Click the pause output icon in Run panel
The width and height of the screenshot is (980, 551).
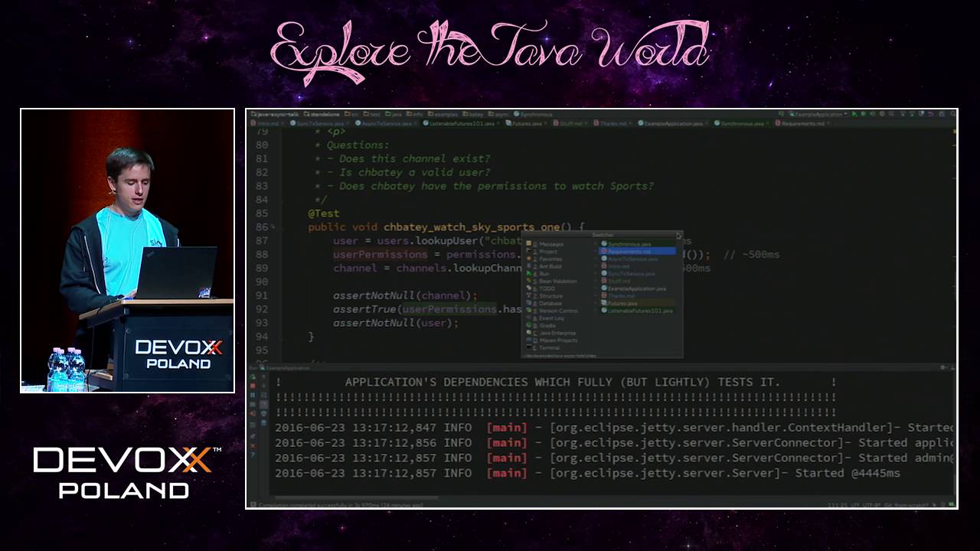tap(253, 395)
